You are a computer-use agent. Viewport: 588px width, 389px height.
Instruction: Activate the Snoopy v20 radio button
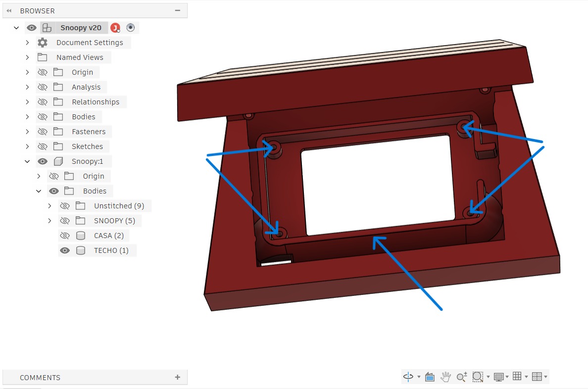tap(131, 28)
